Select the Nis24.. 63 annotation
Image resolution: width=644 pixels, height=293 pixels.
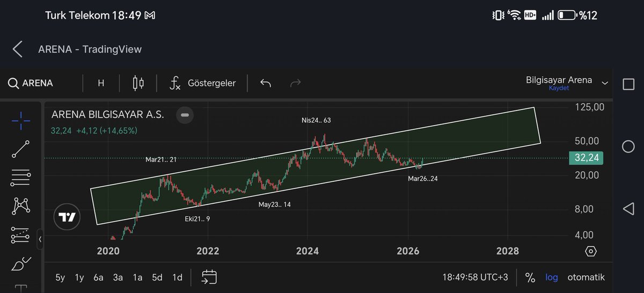316,120
